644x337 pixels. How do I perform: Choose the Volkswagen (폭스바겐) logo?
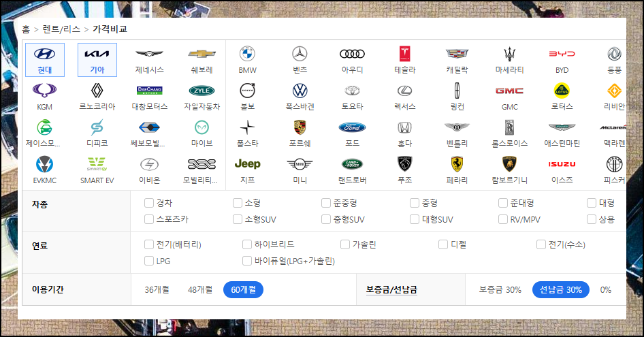coord(300,91)
